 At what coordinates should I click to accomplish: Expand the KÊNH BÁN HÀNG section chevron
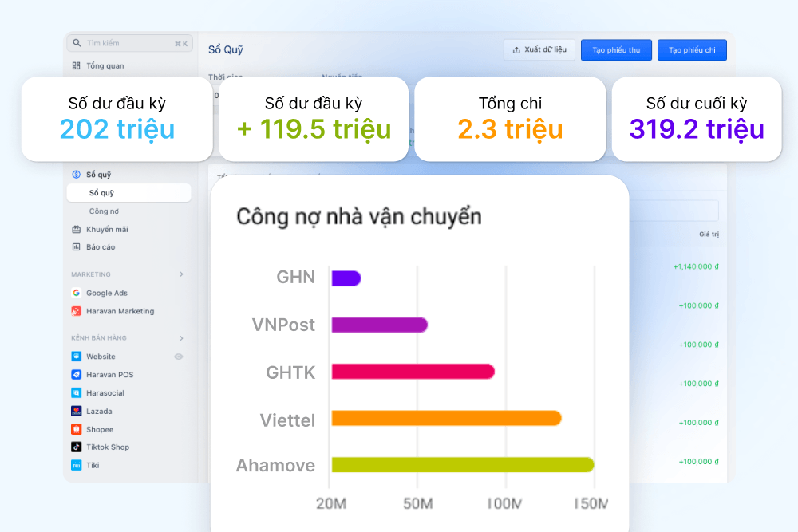[x=181, y=338]
